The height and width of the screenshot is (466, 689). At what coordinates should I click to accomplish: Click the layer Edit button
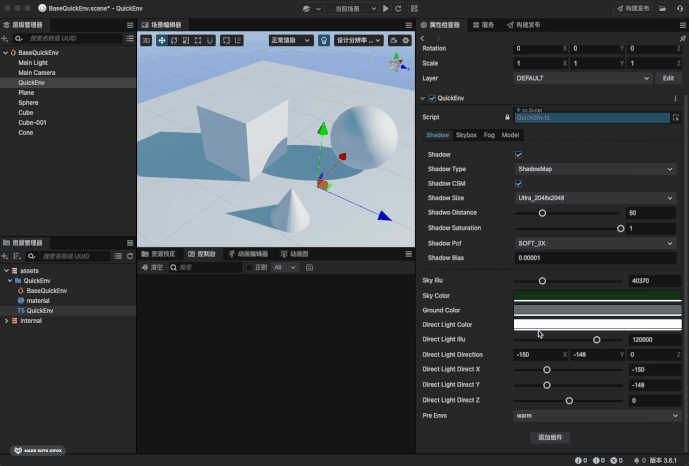[x=668, y=78]
